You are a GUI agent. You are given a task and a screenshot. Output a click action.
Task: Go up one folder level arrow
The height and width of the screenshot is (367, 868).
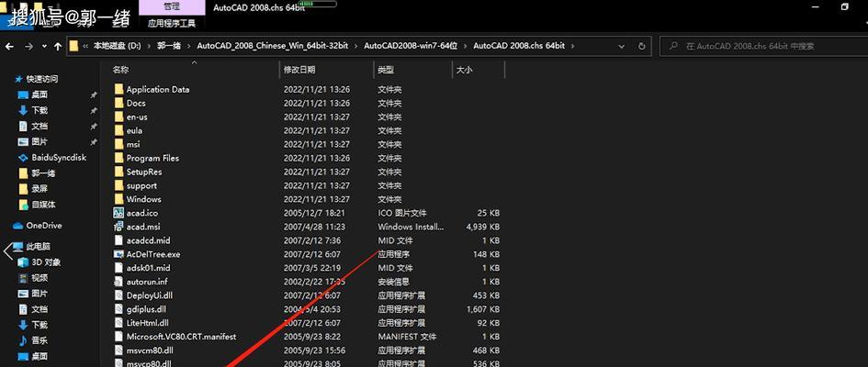58,47
